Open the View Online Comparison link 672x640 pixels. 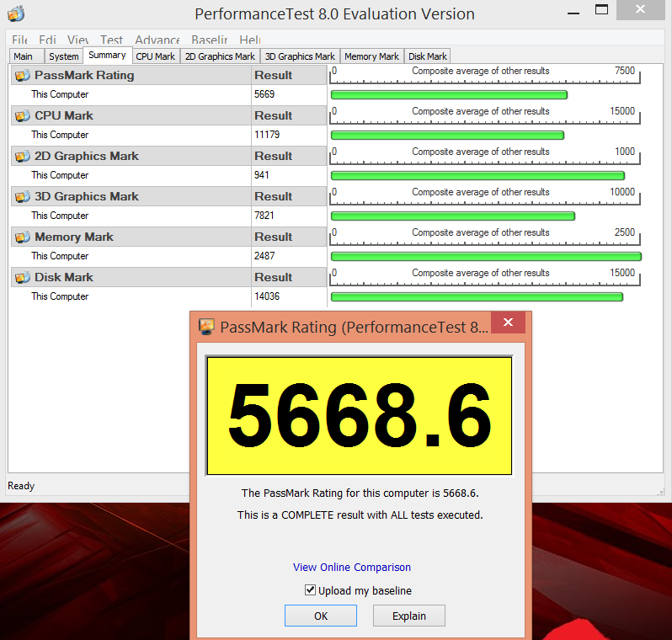click(352, 567)
